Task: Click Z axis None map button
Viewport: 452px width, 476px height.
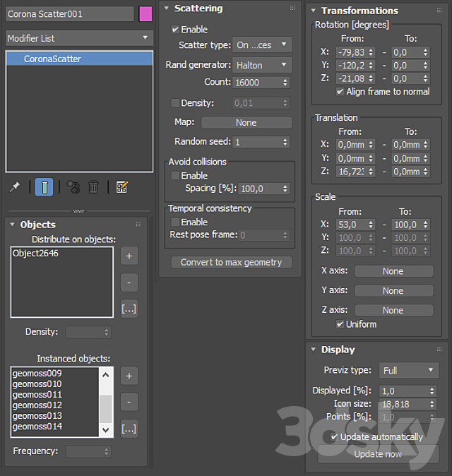Action: [x=393, y=311]
